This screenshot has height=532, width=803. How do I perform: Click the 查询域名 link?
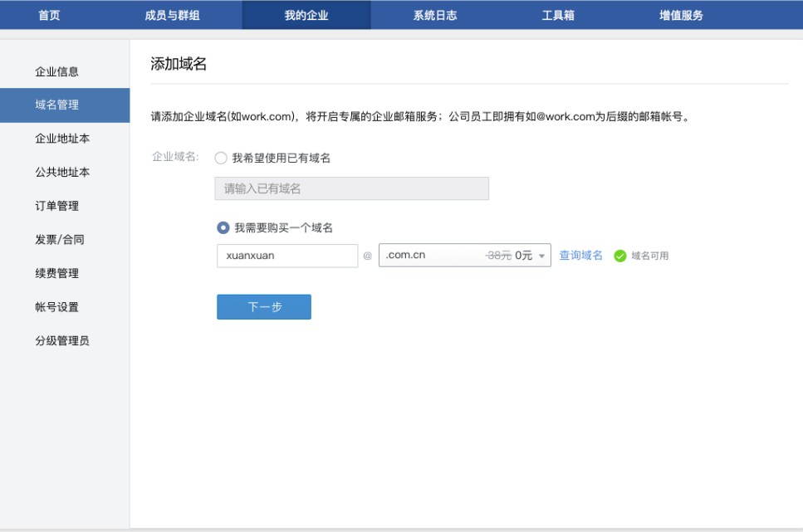[580, 256]
